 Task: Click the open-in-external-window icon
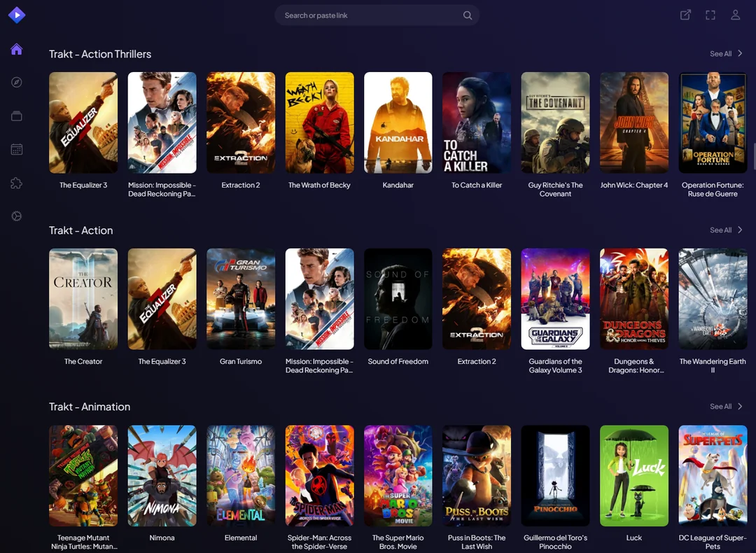pos(685,15)
